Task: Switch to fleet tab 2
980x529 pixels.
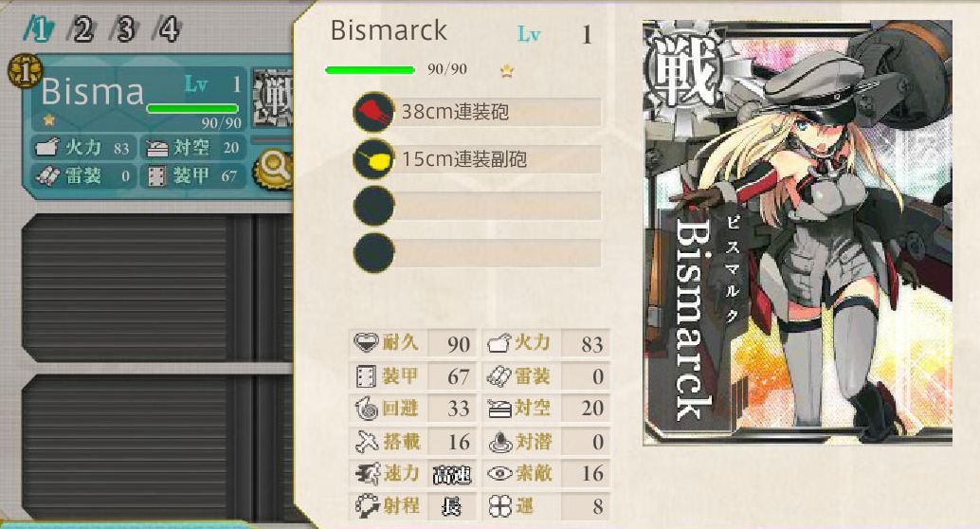Action: 81,29
